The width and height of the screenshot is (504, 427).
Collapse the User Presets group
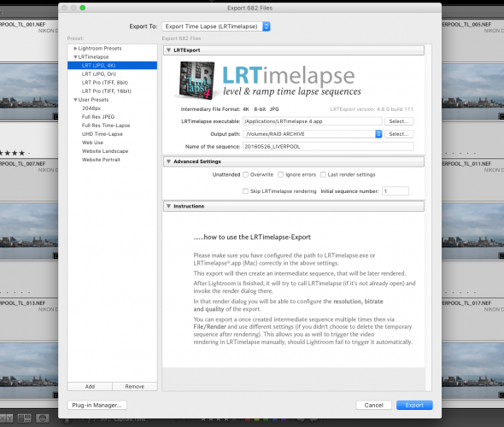click(75, 100)
